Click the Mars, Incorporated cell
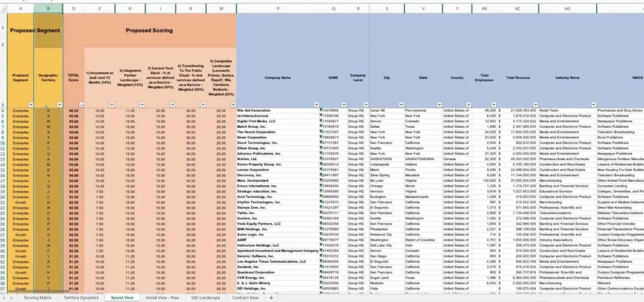 coord(278,181)
